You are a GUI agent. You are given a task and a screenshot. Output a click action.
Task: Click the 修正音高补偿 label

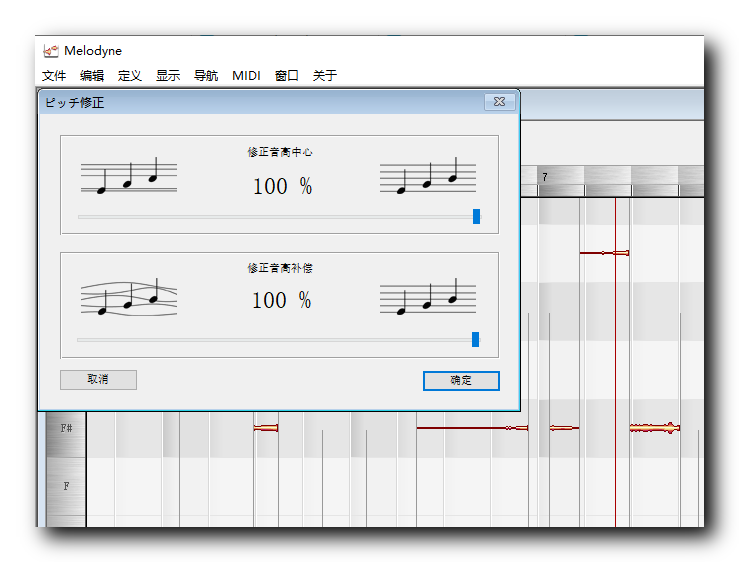(280, 268)
